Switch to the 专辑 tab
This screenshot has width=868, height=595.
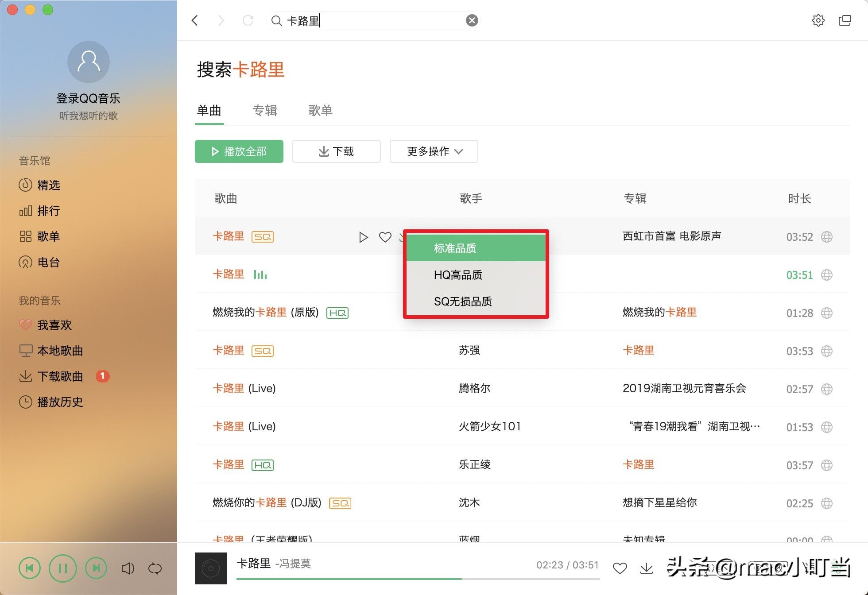(x=265, y=111)
